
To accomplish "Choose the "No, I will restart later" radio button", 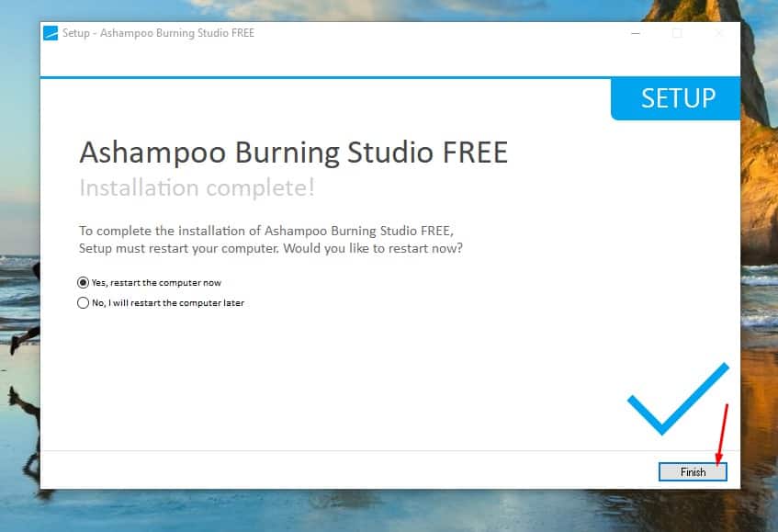I will (x=84, y=302).
